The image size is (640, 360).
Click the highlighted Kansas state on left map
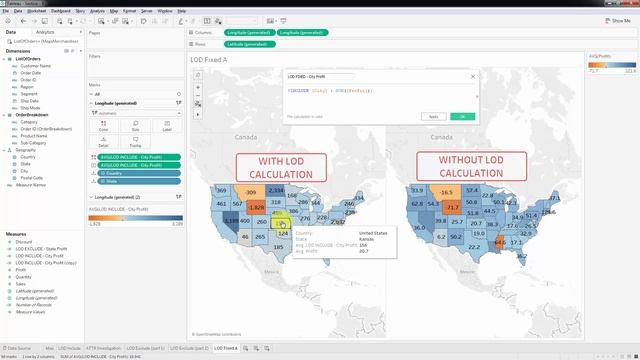280,223
